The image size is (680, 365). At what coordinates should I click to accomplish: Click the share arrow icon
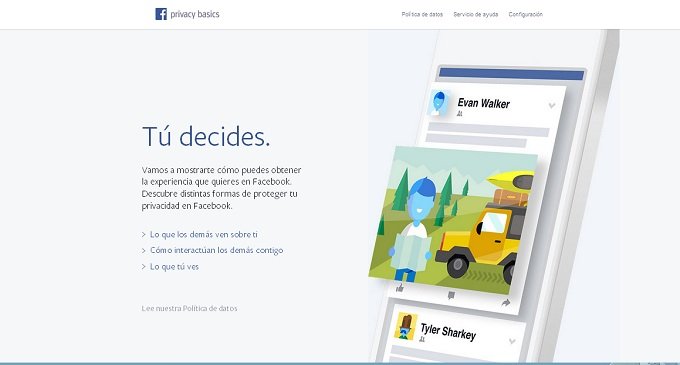pyautogui.click(x=506, y=303)
